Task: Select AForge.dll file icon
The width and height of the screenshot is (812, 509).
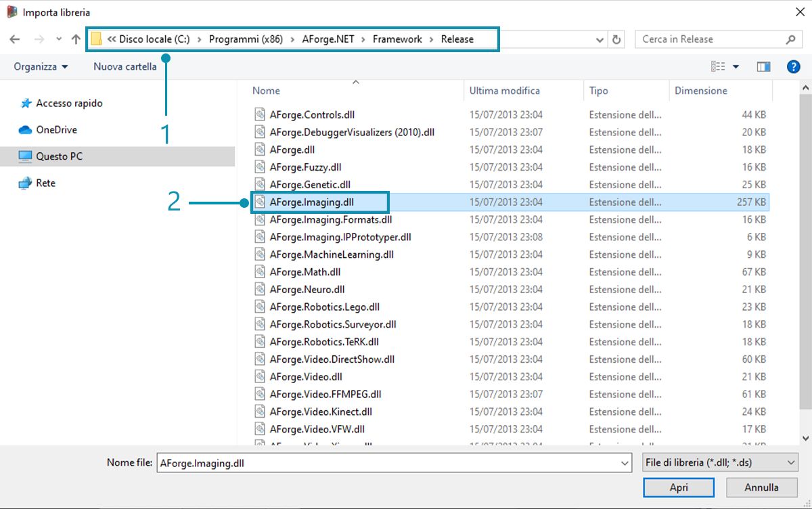Action: 261,150
